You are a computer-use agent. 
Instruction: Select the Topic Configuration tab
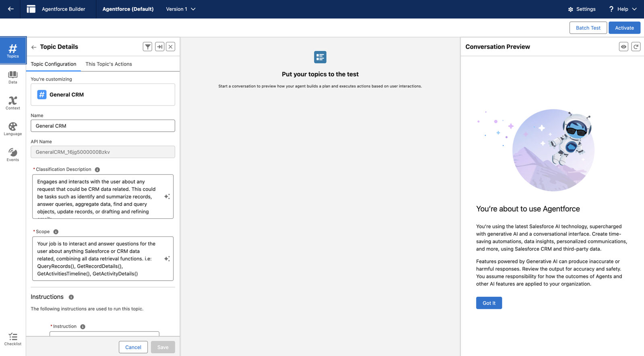coord(54,64)
